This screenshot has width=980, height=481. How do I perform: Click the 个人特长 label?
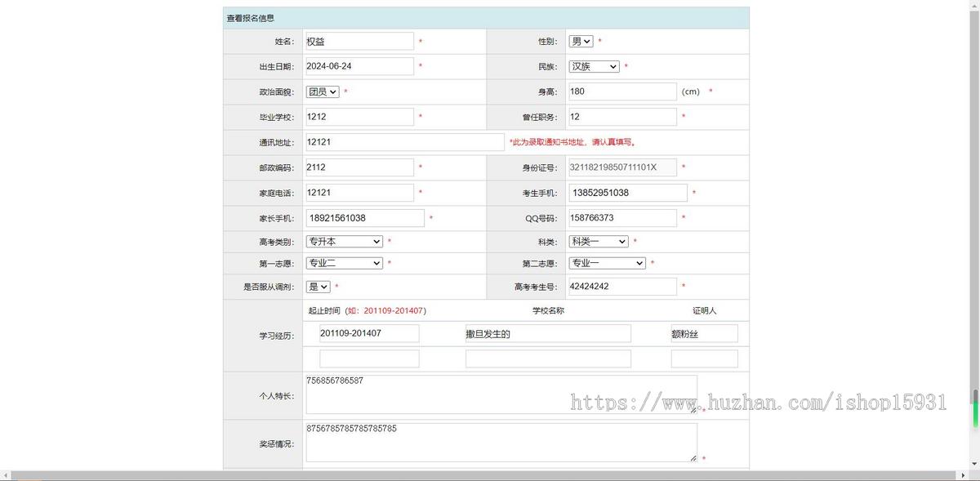(x=276, y=396)
